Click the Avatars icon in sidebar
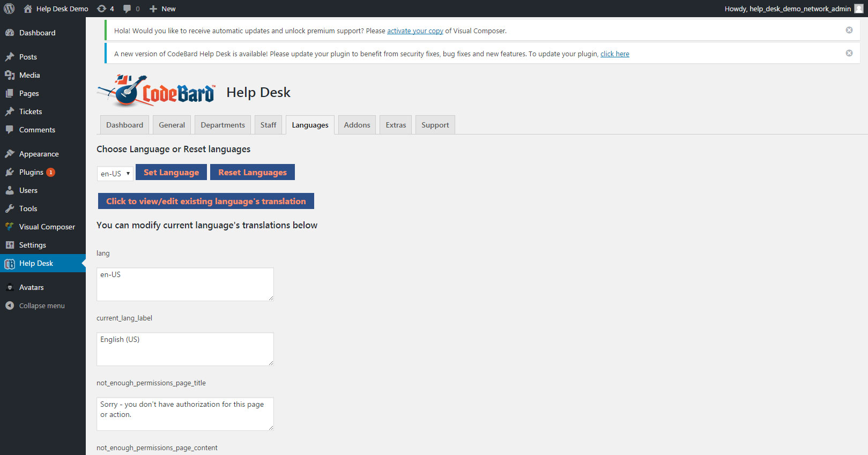The height and width of the screenshot is (455, 868). (10, 287)
